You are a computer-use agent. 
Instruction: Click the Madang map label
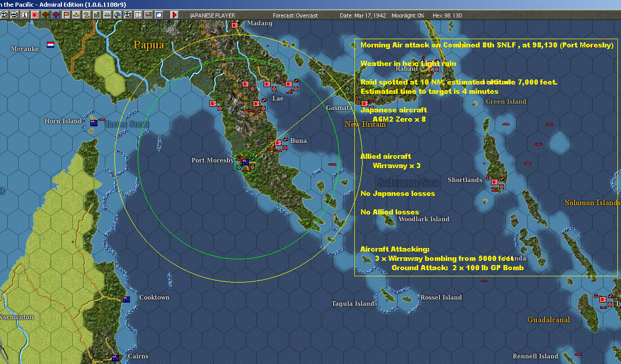click(259, 24)
